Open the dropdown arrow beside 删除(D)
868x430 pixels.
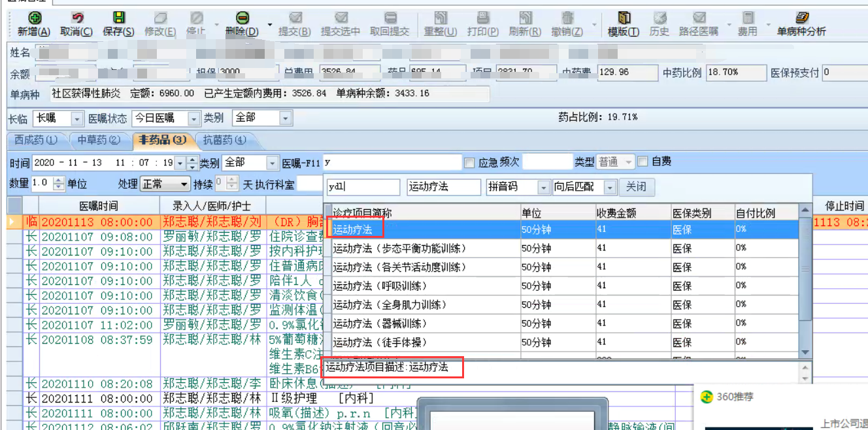270,26
